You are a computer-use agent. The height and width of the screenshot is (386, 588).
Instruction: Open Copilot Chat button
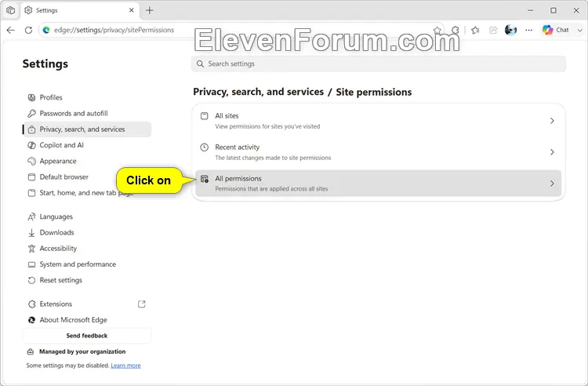556,30
